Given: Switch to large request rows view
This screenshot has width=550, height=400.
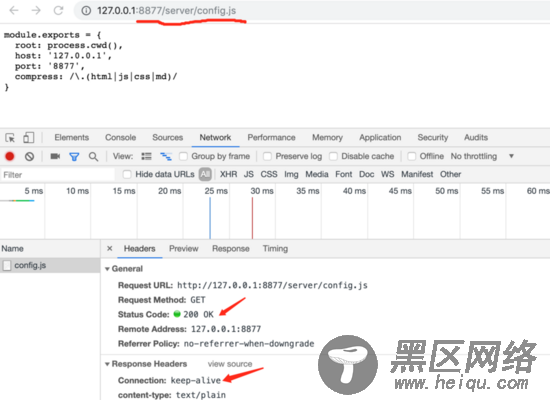Looking at the screenshot, I should (x=146, y=156).
